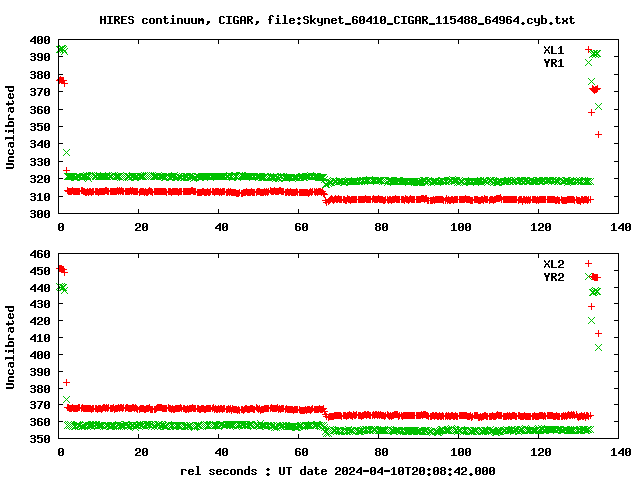Click the 330 tick on the top plot

40,162
